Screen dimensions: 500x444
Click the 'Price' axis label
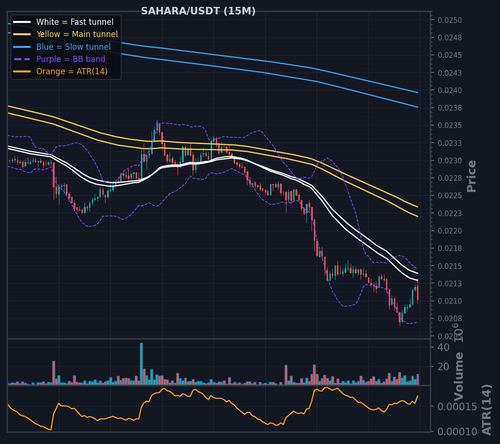(471, 176)
